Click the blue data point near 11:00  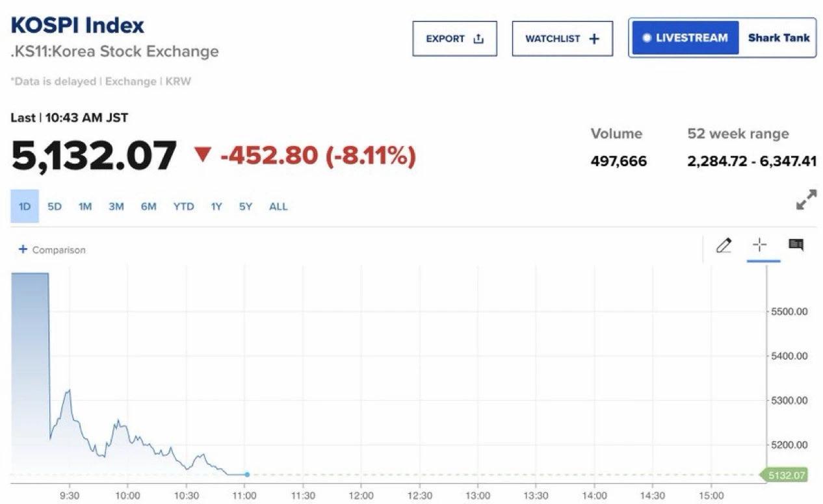tap(246, 475)
